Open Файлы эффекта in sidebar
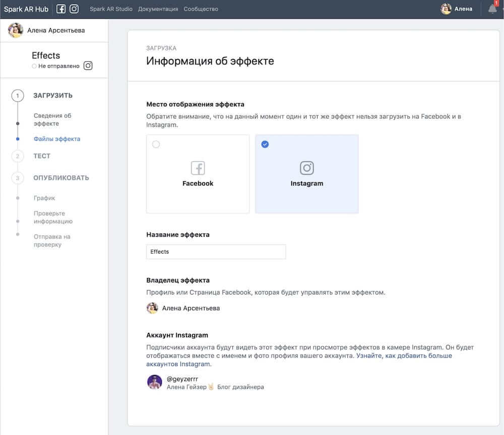The width and height of the screenshot is (504, 435). pos(57,139)
